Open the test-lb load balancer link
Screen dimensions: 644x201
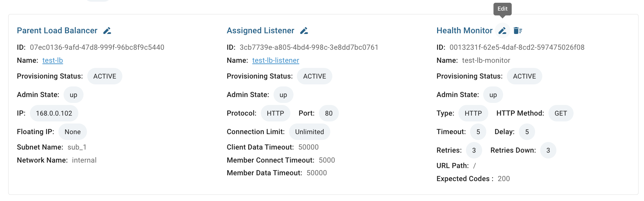tap(53, 60)
